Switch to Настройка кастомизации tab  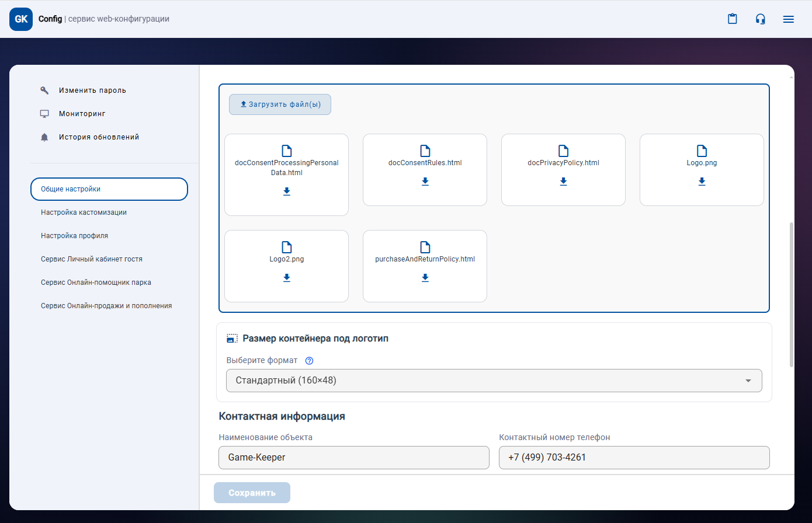(84, 212)
